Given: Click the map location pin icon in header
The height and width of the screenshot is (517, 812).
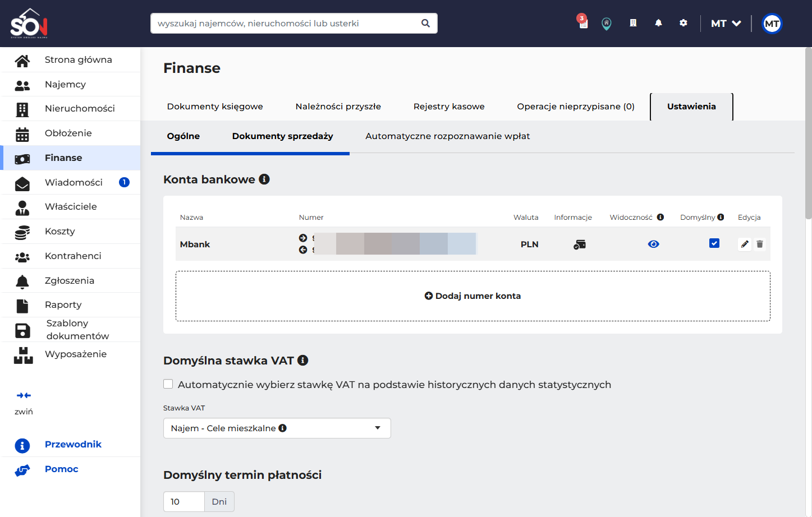Looking at the screenshot, I should (x=607, y=24).
